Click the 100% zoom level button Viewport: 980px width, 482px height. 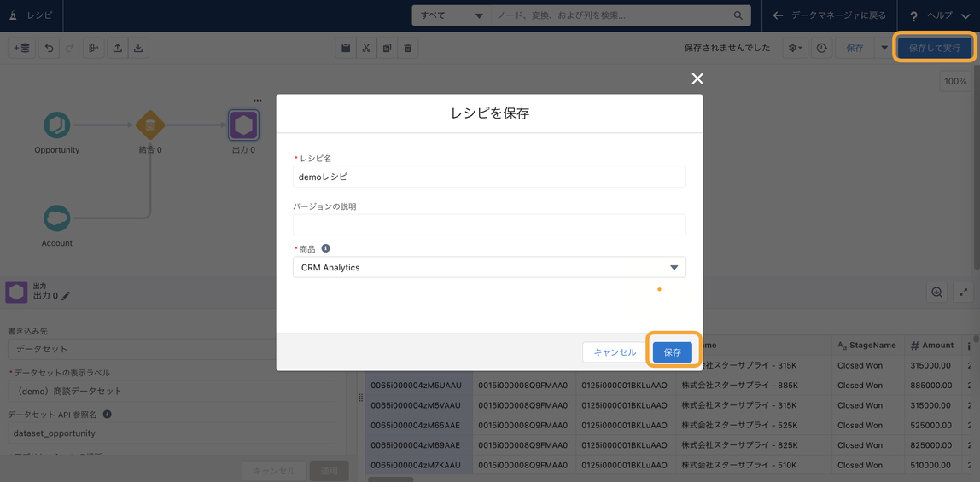click(955, 81)
